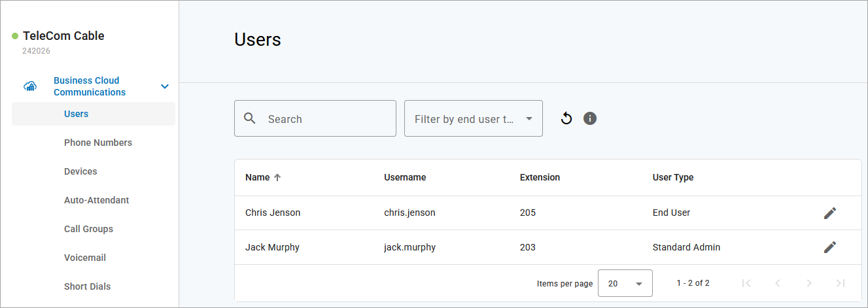868x308 pixels.
Task: Sort by Username column header
Action: coord(405,177)
